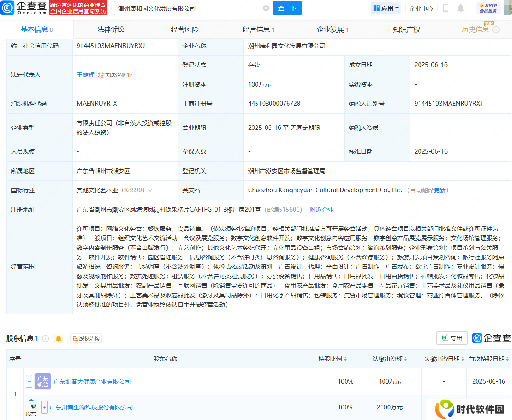Click registered capital value 100万元
This screenshot has height=420, width=512.
[x=259, y=84]
